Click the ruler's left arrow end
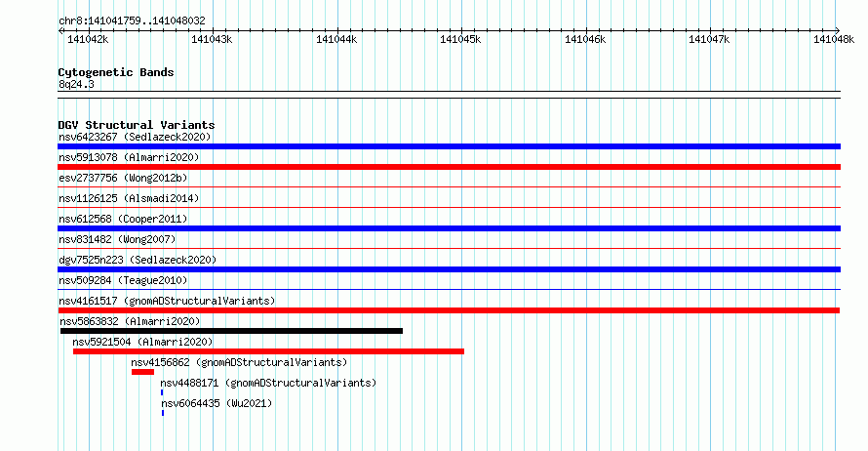Image resolution: width=868 pixels, height=451 pixels. click(x=60, y=30)
